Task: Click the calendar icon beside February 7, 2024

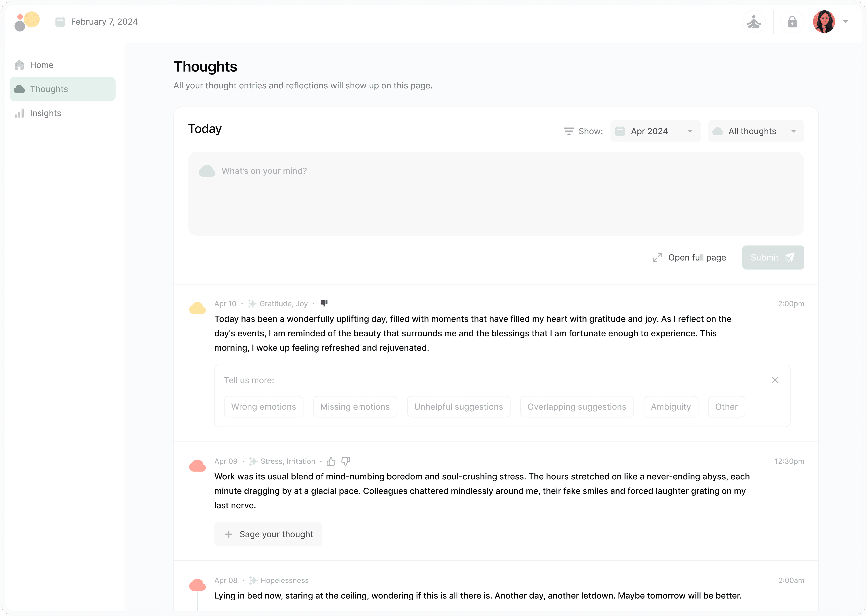Action: click(x=60, y=22)
